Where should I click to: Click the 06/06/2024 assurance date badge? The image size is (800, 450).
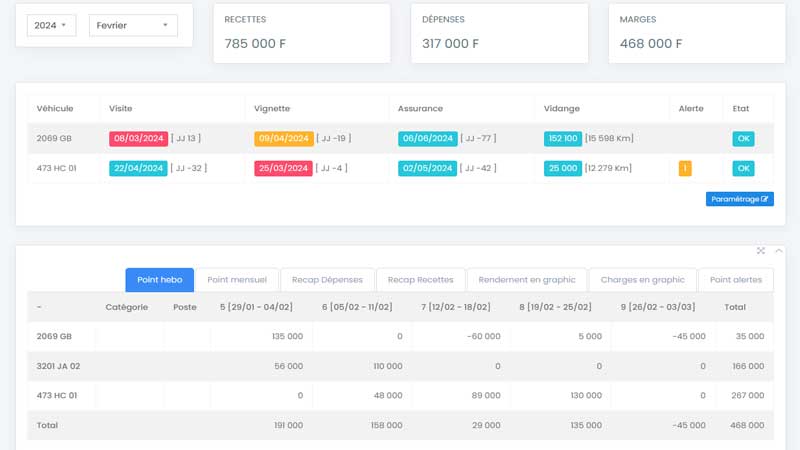click(x=429, y=139)
